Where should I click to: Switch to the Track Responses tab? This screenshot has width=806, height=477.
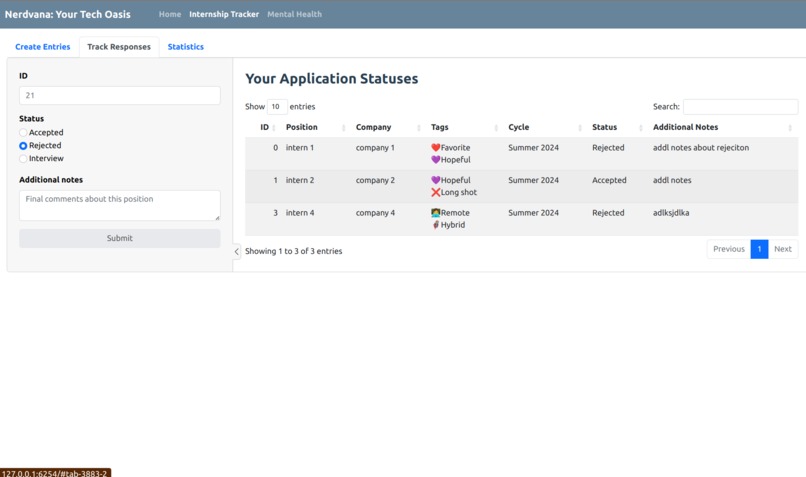pyautogui.click(x=119, y=47)
